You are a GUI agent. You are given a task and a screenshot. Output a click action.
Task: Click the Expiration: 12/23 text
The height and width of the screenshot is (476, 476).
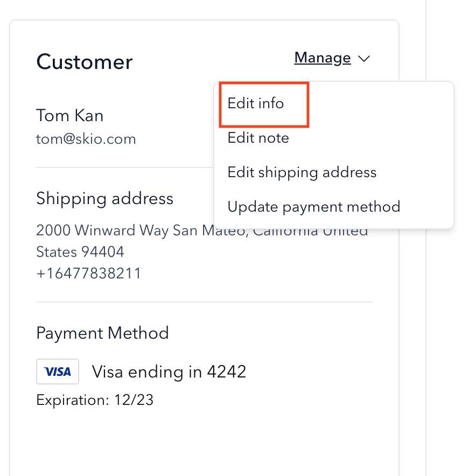coord(95,400)
